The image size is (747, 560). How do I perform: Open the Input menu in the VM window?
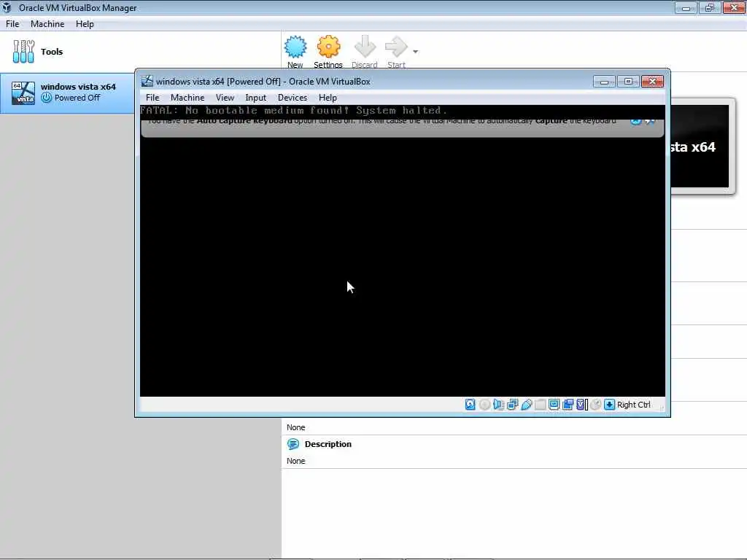(256, 98)
